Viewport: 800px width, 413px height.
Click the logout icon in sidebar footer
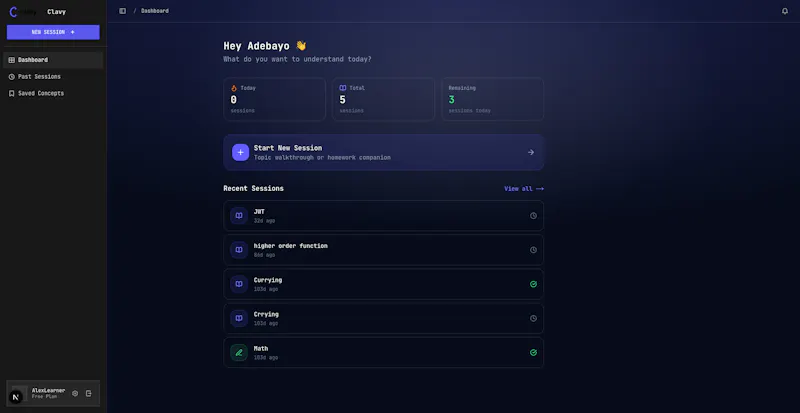point(89,394)
